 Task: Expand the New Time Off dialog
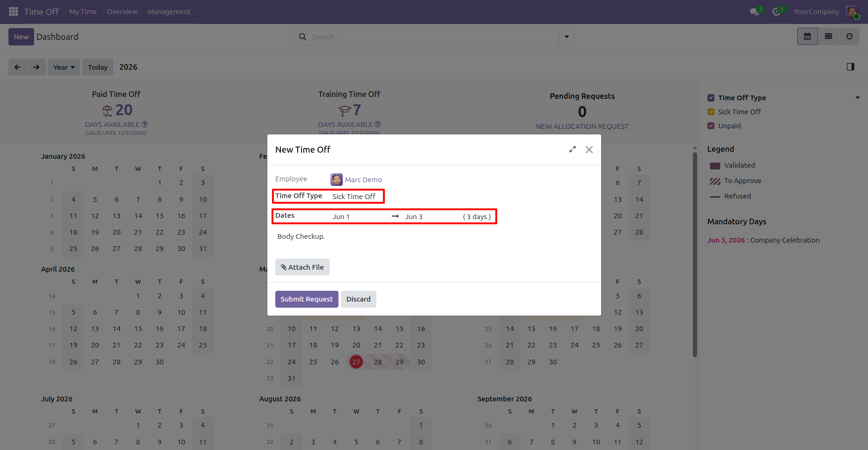pos(573,149)
